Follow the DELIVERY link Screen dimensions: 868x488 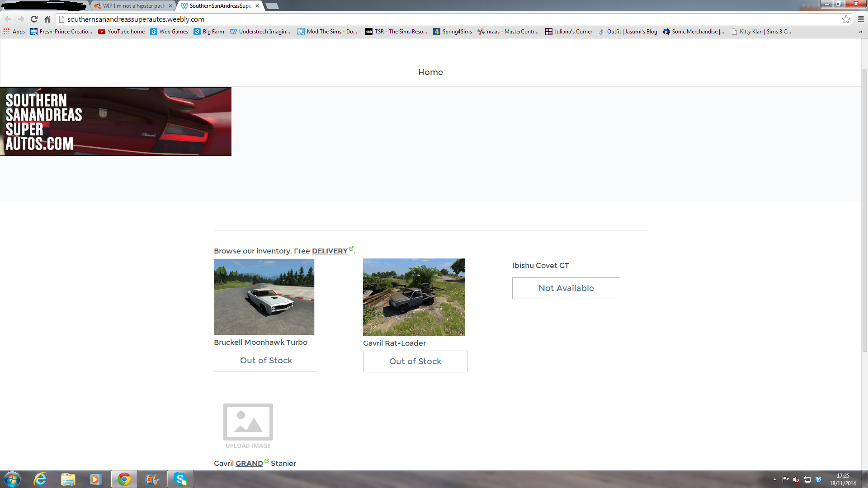[330, 251]
